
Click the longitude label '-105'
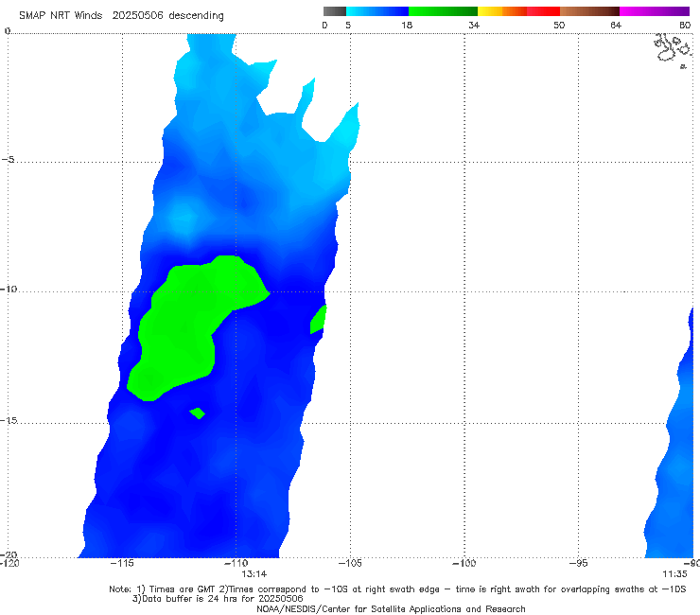pos(350,563)
